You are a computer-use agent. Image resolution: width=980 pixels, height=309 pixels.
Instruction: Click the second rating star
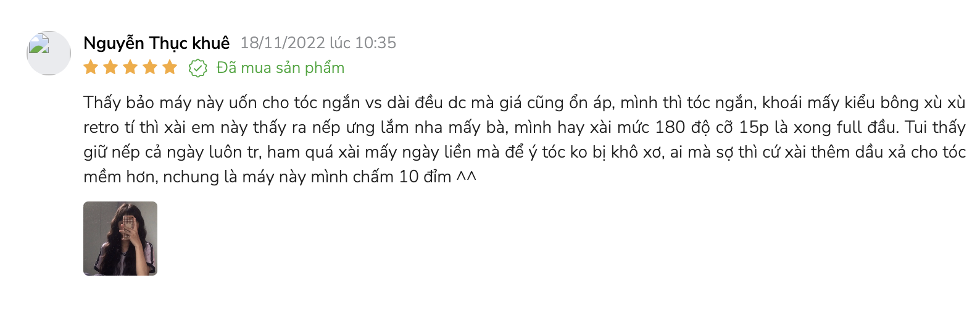pos(110,67)
